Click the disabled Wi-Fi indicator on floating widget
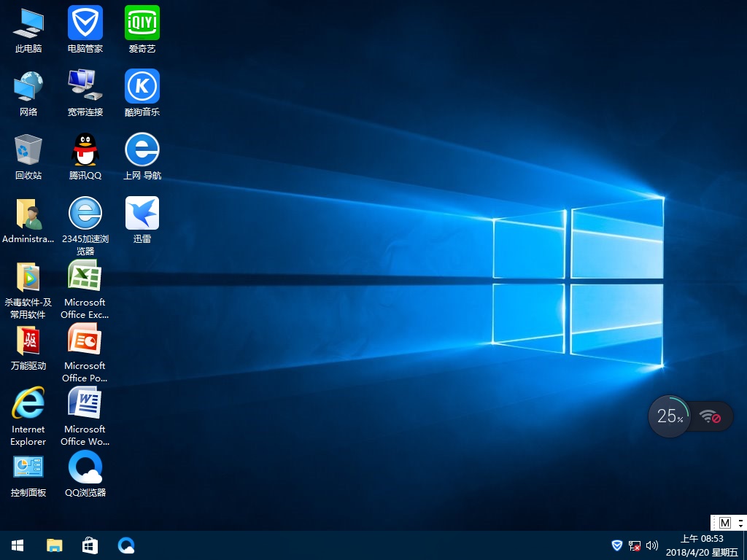This screenshot has height=560, width=747. pyautogui.click(x=710, y=416)
